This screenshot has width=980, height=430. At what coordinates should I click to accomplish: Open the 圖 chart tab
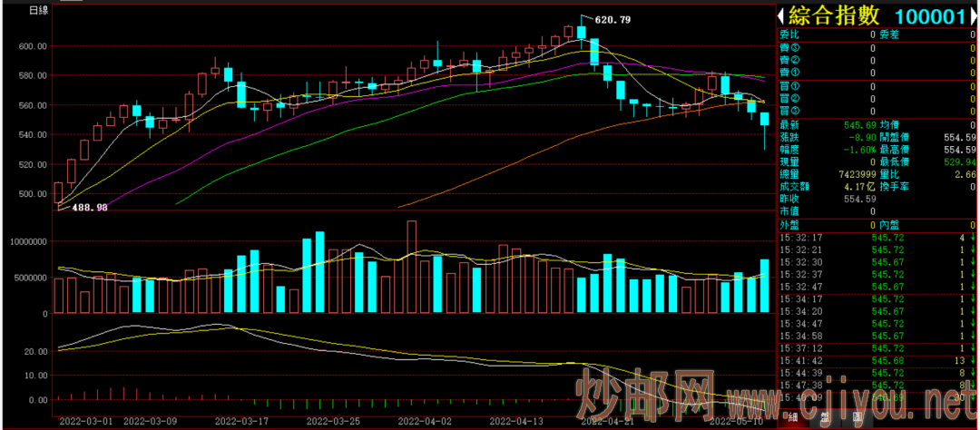click(856, 418)
